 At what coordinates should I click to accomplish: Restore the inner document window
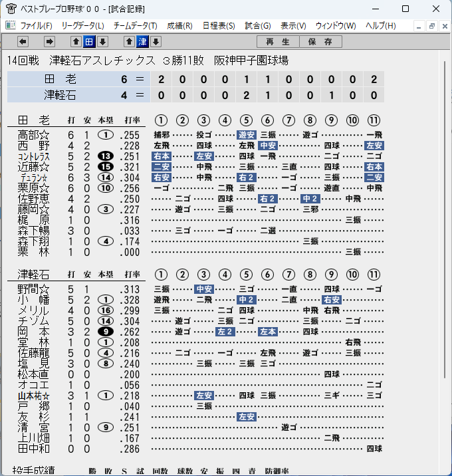pos(431,26)
